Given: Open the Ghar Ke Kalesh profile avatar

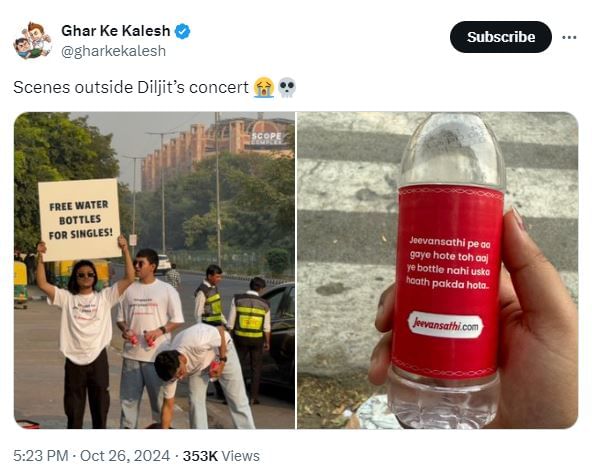Looking at the screenshot, I should (32, 40).
